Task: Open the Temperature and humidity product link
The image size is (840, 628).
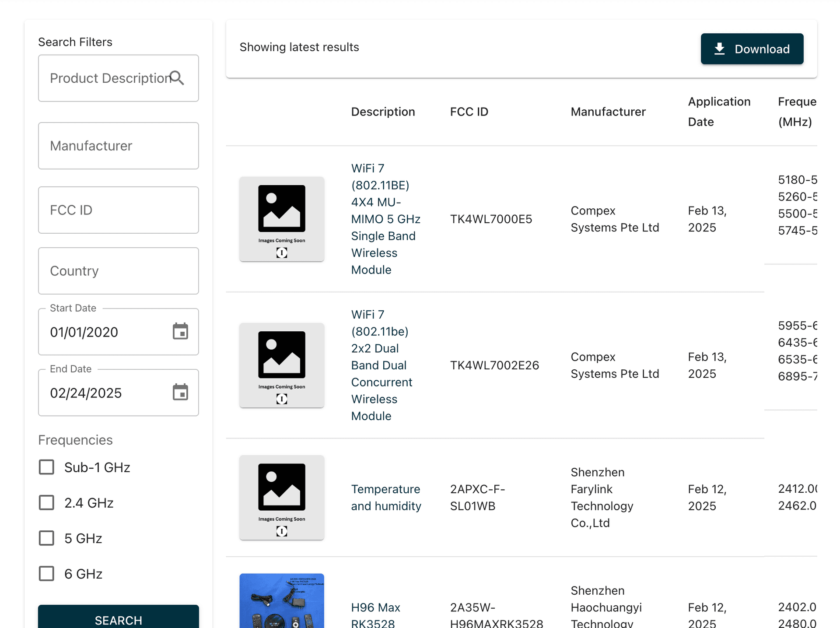Action: pos(386,498)
